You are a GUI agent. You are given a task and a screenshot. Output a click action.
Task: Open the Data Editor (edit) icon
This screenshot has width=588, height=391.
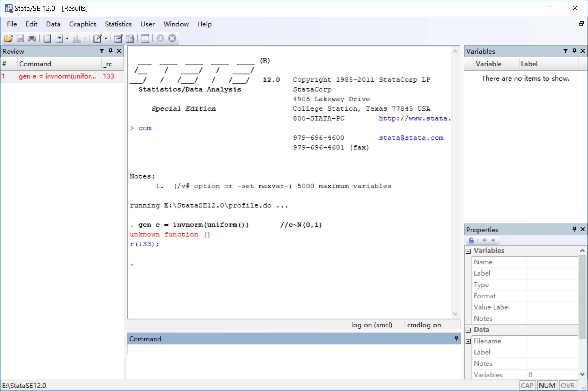pyautogui.click(x=118, y=38)
